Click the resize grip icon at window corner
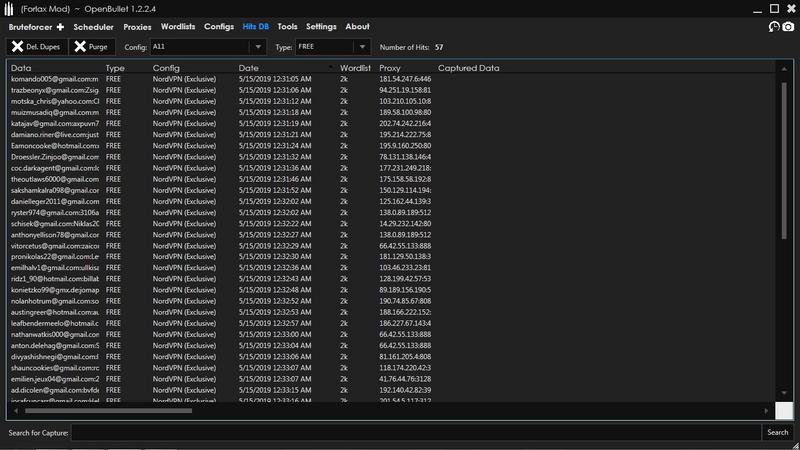Image resolution: width=800 pixels, height=450 pixels. 795,445
